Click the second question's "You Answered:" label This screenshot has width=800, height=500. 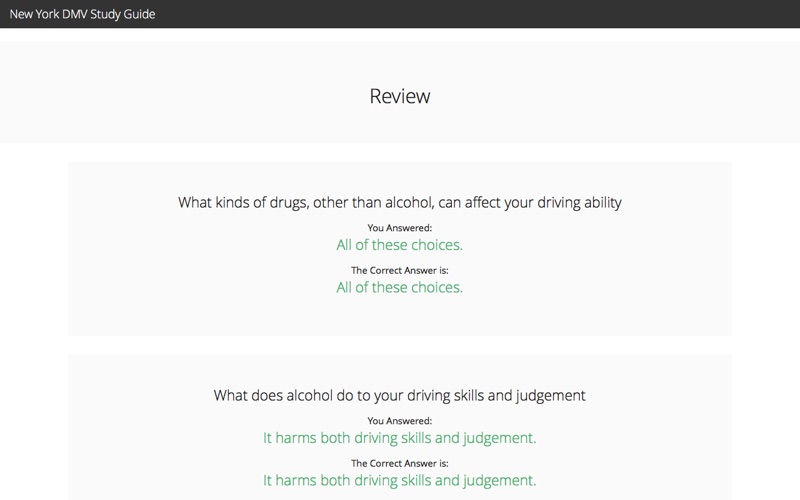(x=400, y=421)
